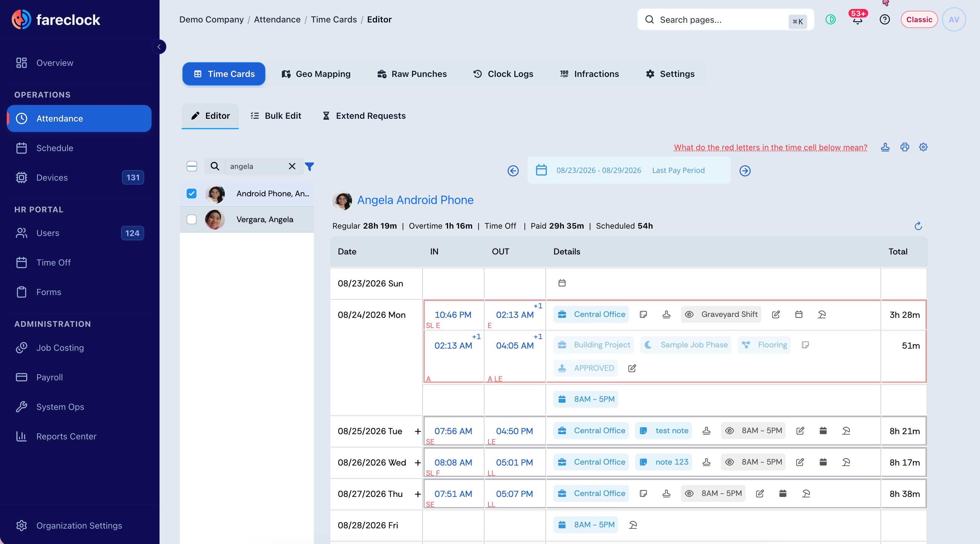
Task: Open the pay period date range picker
Action: pos(629,170)
